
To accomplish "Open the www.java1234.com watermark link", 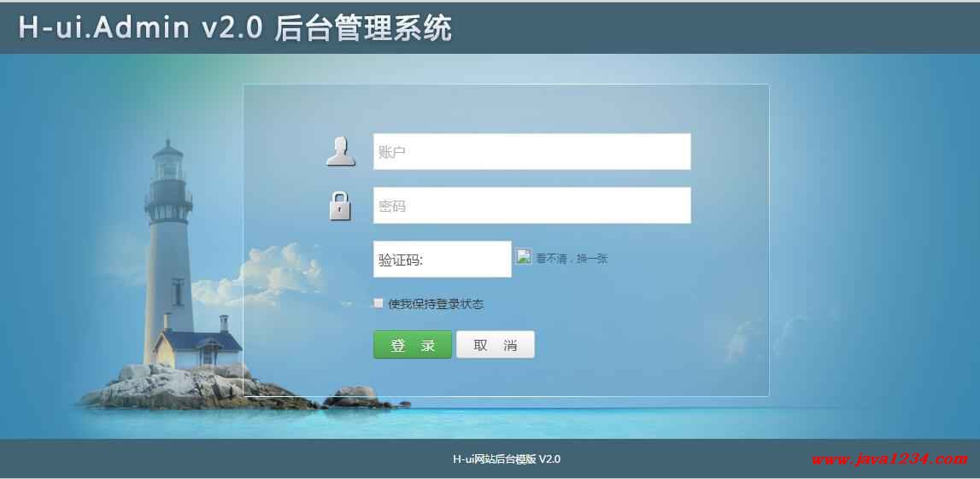I will coord(889,459).
